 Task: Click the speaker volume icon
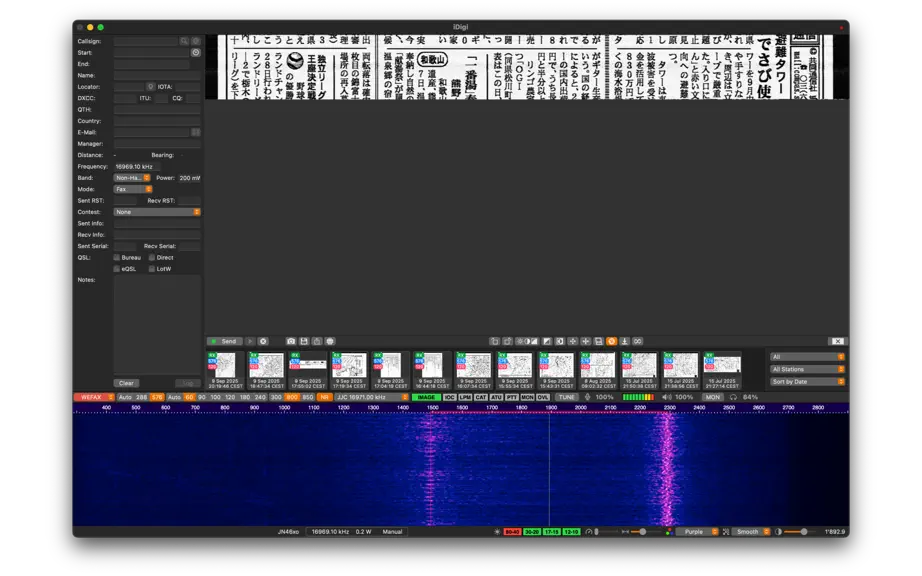(x=667, y=397)
